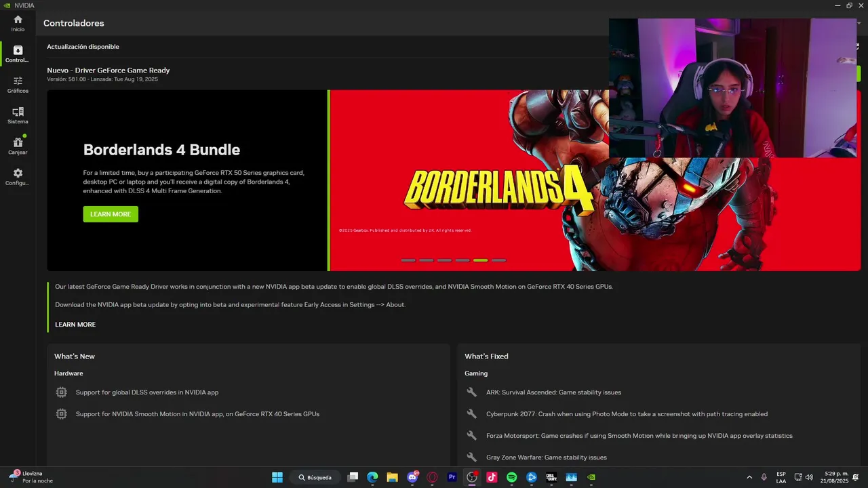Select the sixth carousel page indicator
The height and width of the screenshot is (488, 868).
(498, 260)
